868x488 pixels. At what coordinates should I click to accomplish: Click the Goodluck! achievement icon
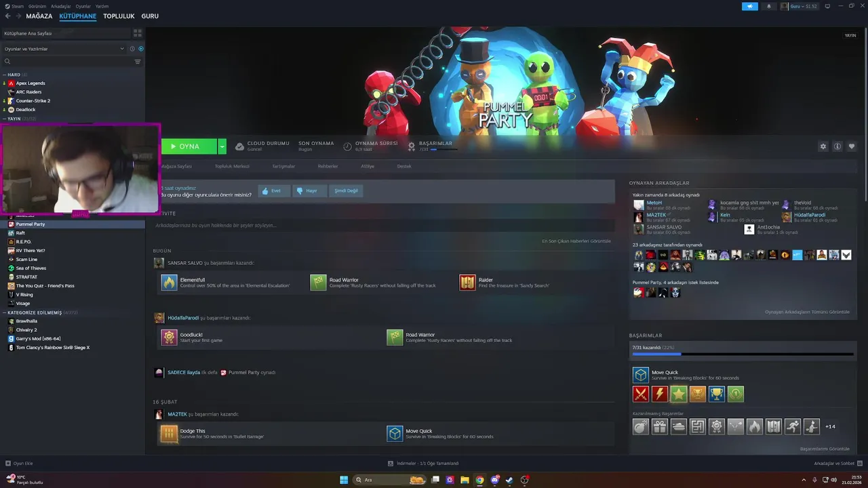[169, 338]
